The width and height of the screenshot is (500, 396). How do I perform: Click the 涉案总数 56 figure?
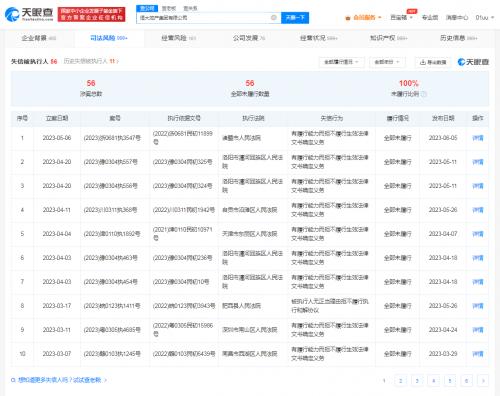coord(91,83)
